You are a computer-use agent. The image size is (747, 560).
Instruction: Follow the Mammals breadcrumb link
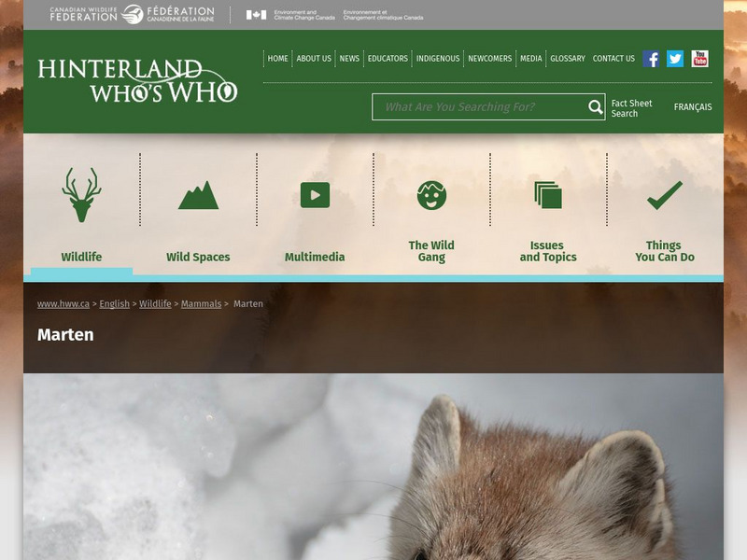click(x=201, y=304)
